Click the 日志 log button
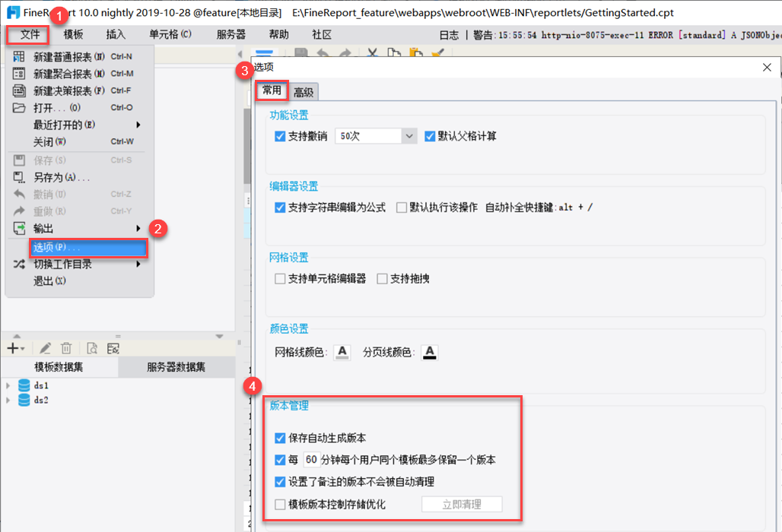 449,35
